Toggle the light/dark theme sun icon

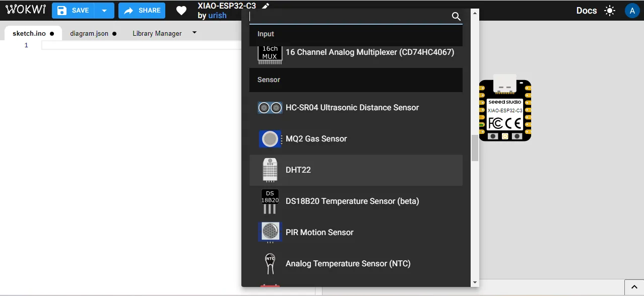pos(610,11)
